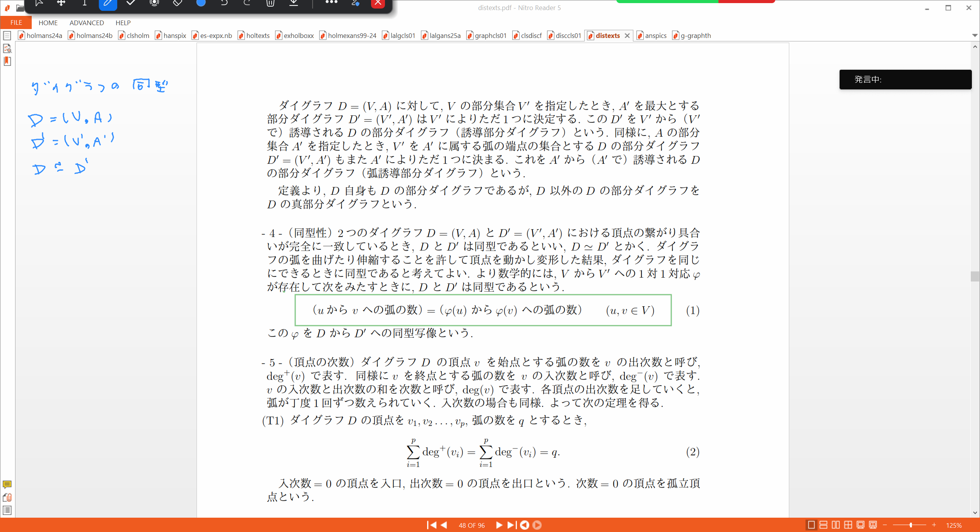Switch to the holmans24b document tab
980x532 pixels.
pyautogui.click(x=90, y=36)
